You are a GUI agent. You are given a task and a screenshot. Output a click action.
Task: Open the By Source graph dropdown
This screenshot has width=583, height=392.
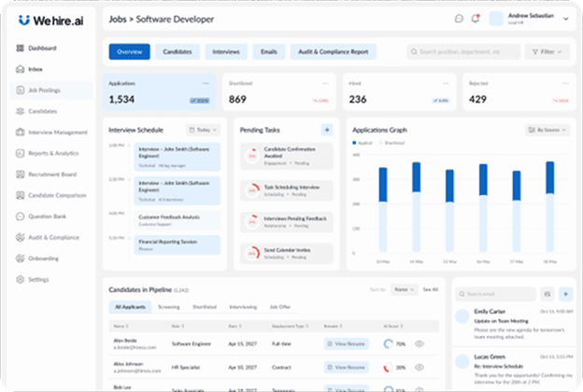[547, 130]
